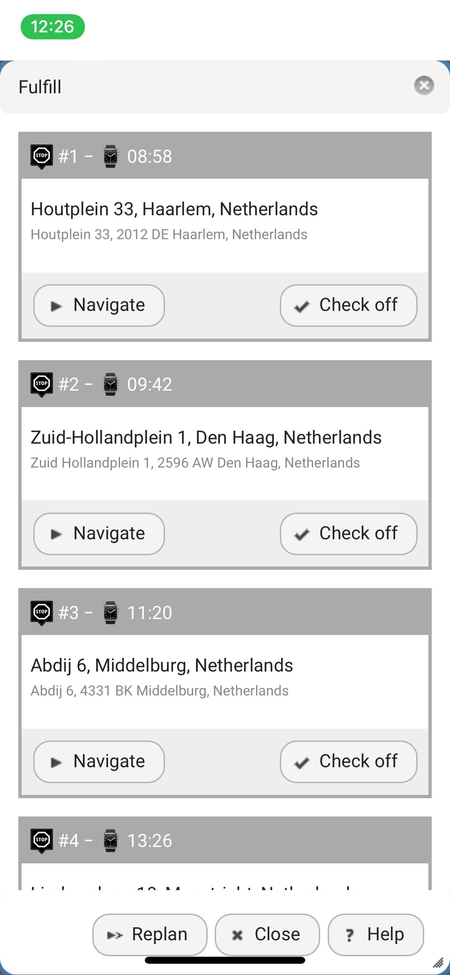Tap the watch icon beside 13:26
Screen dimensions: 450x975
point(111,841)
